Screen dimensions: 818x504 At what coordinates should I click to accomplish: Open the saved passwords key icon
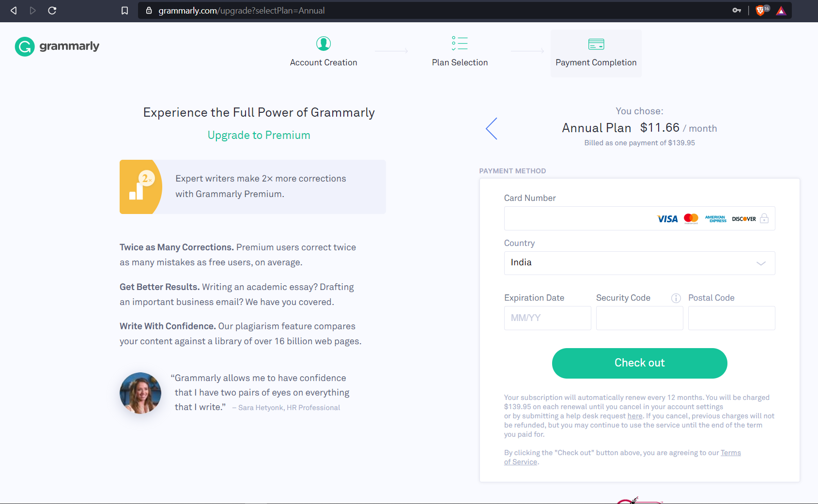click(737, 10)
